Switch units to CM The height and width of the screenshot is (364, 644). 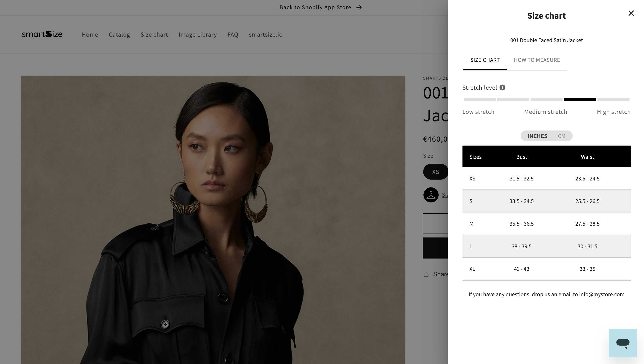click(x=561, y=136)
